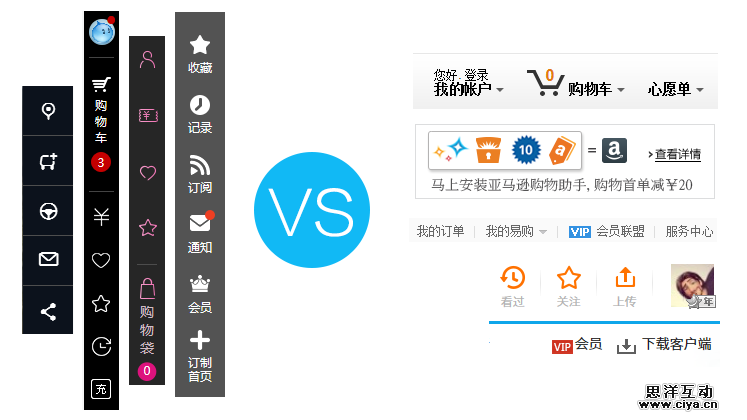The image size is (747, 420).
Task: Open 收藏 star favorites icon
Action: (x=200, y=54)
